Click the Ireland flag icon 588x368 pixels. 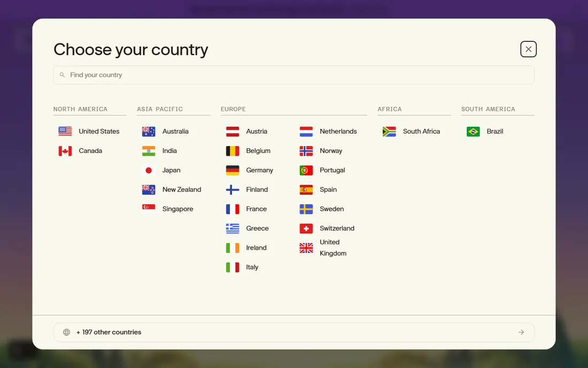[233, 248]
